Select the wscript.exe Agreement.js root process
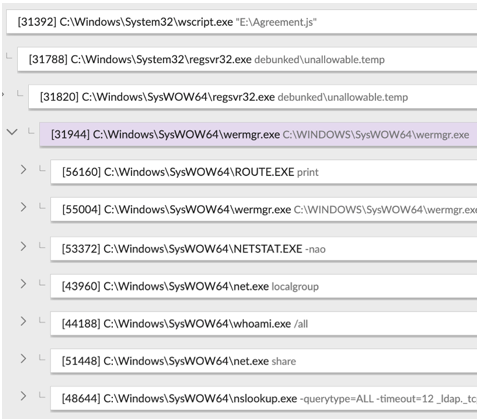This screenshot has width=479, height=420. (x=242, y=22)
